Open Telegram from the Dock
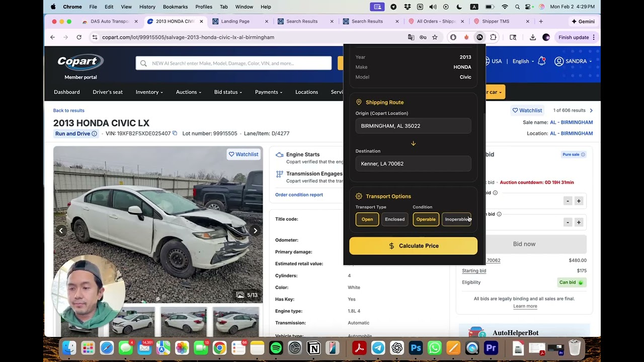The width and height of the screenshot is (644, 362). click(378, 348)
